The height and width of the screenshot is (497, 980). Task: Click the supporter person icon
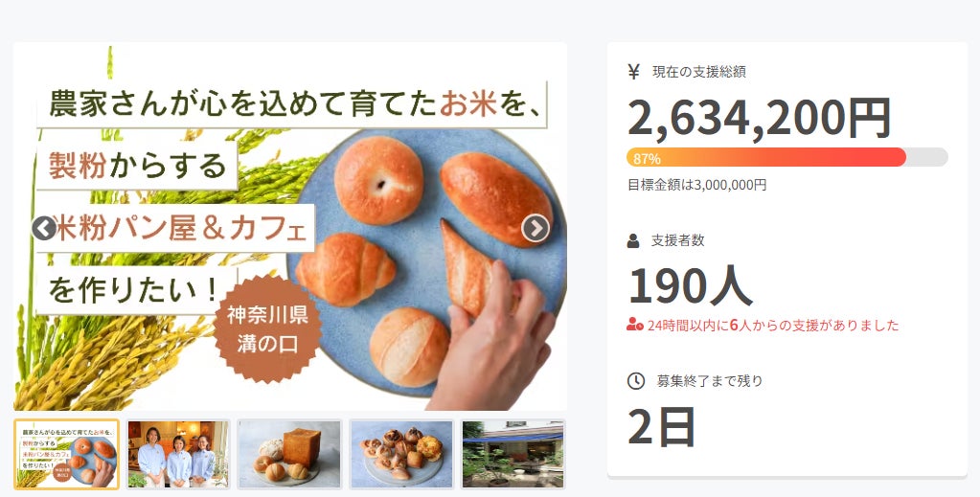tap(633, 240)
